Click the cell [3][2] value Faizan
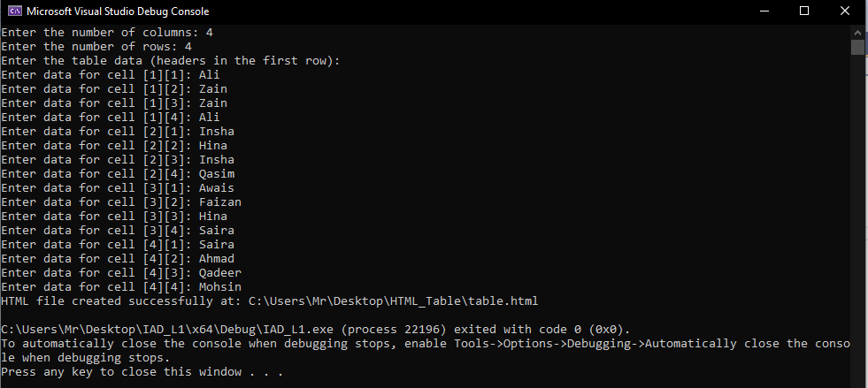This screenshot has width=868, height=388. point(219,202)
